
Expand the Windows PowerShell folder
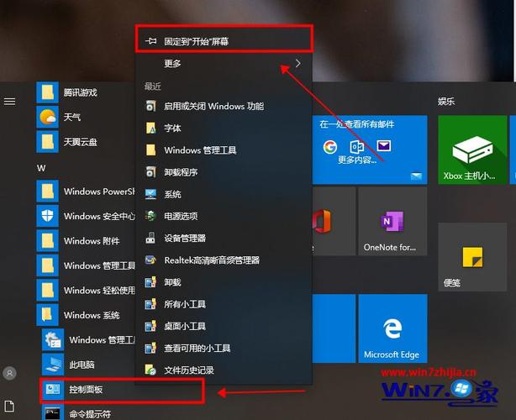[x=86, y=191]
